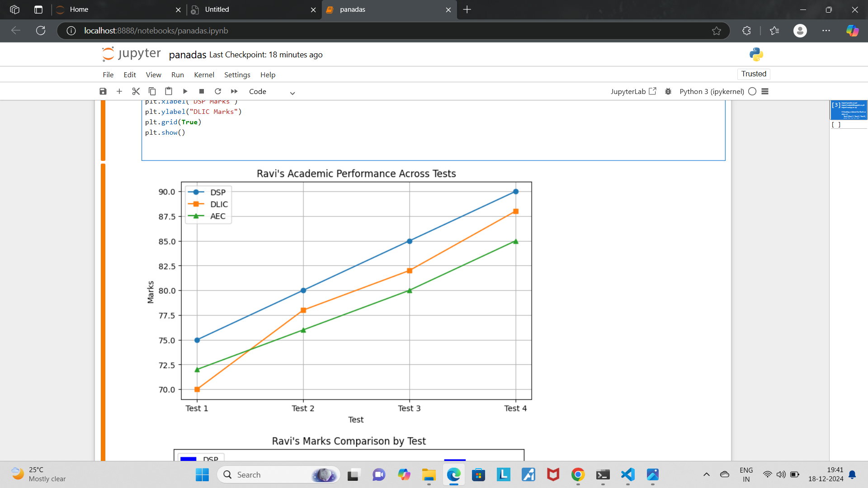Show hidden system tray icons chevron
Image resolution: width=868 pixels, height=488 pixels.
[706, 474]
